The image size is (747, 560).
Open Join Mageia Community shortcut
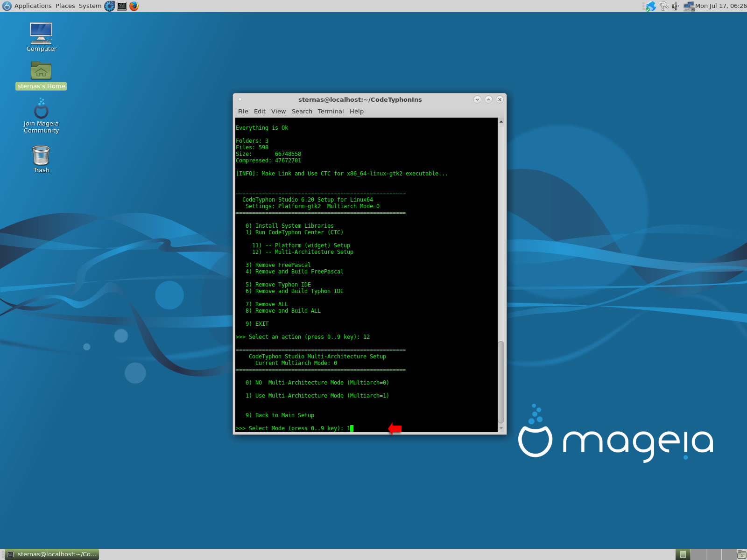tap(41, 116)
